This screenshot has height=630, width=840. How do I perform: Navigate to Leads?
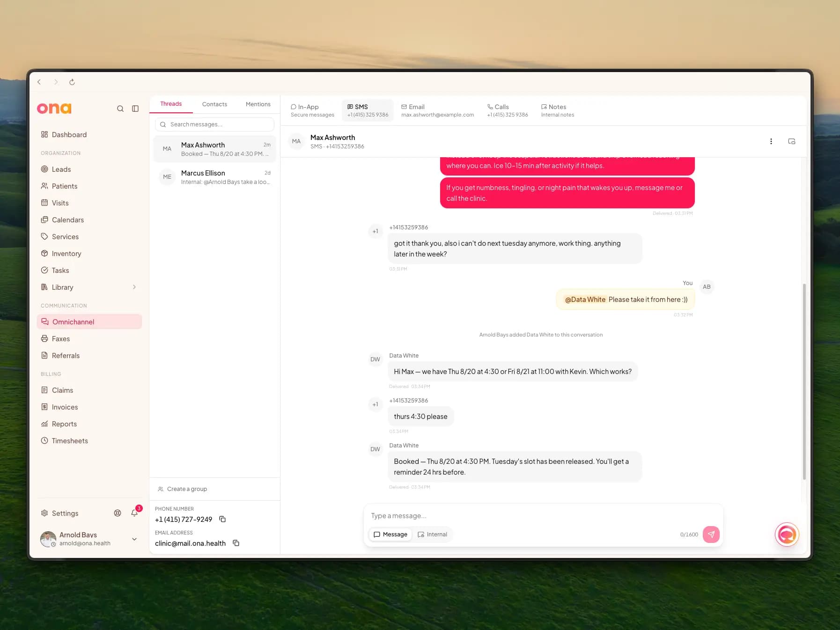pos(89,169)
